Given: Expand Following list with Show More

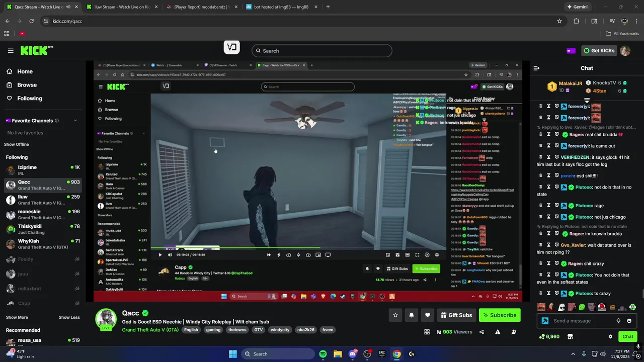Looking at the screenshot, I should [x=17, y=317].
